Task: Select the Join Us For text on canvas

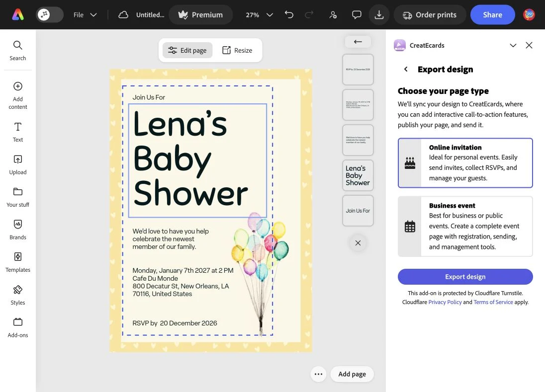Action: tap(148, 97)
